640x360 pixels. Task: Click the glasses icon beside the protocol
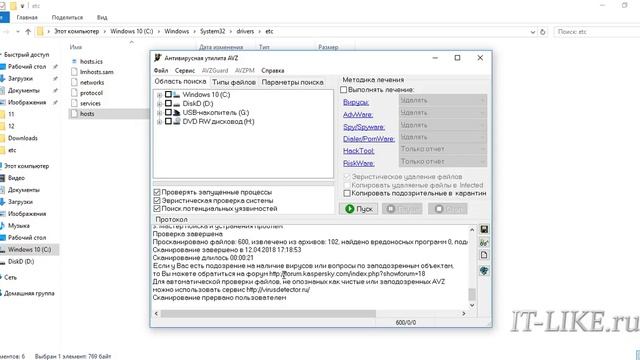pyautogui.click(x=484, y=242)
